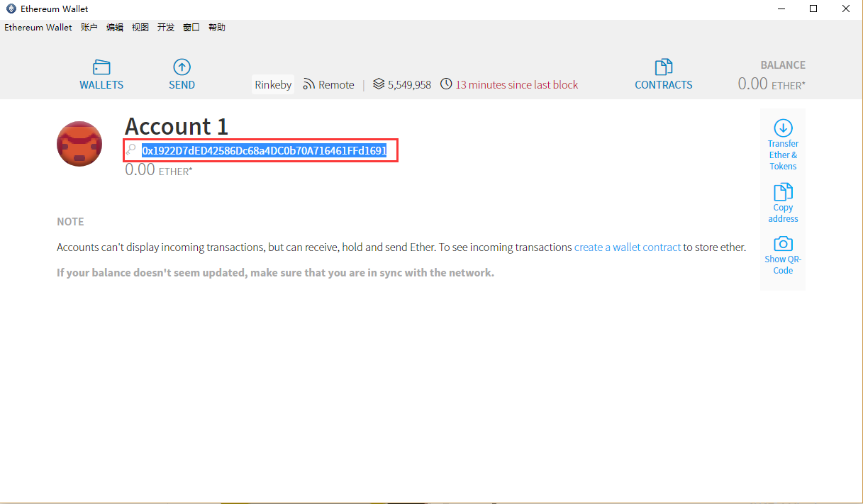This screenshot has width=863, height=504.
Task: Click the Ethereum Wallet title bar logo
Action: tap(11, 9)
